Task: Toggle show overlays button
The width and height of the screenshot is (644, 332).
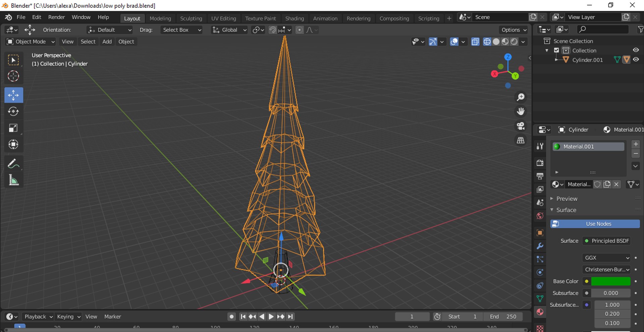Action: tap(454, 42)
